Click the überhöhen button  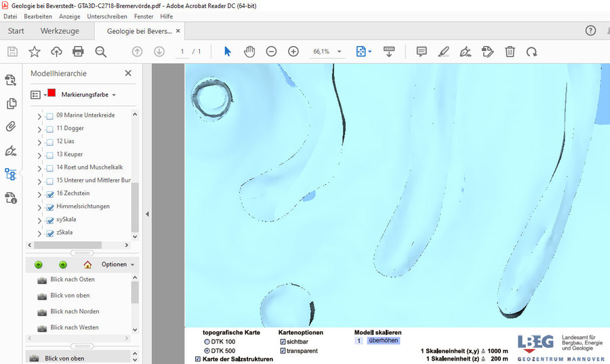click(x=383, y=341)
